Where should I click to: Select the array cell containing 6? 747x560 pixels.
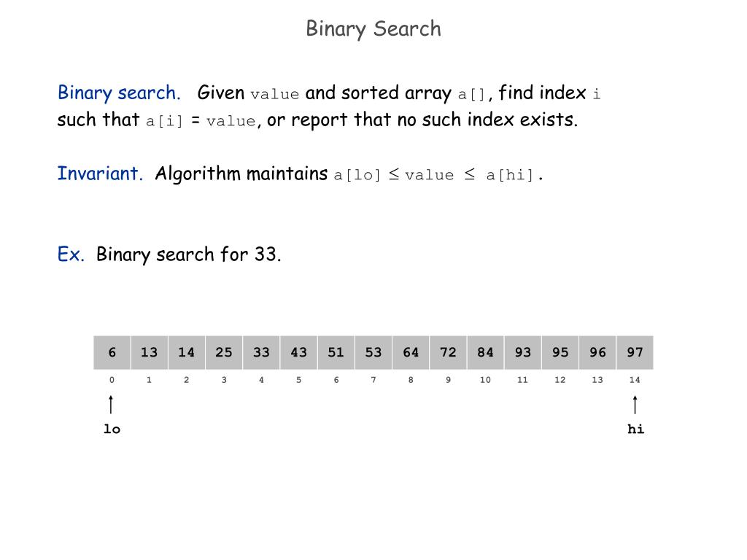(112, 352)
